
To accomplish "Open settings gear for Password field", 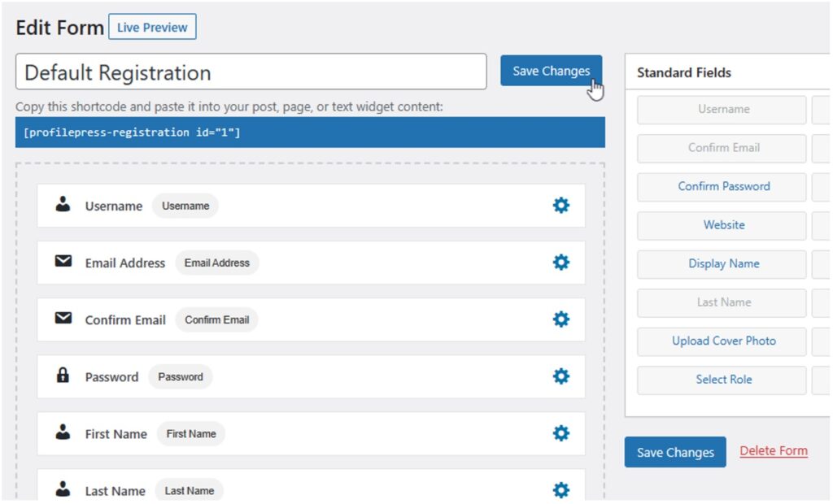I will tap(561, 376).
